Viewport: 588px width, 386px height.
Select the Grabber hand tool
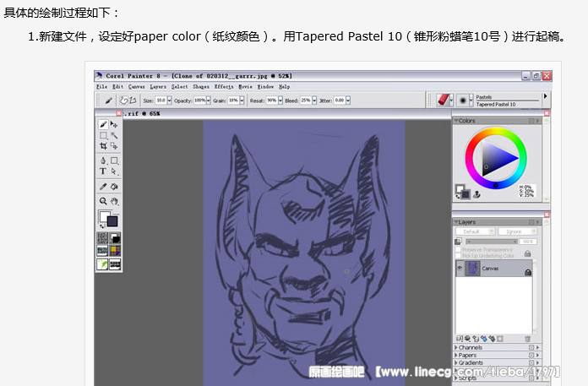click(114, 201)
